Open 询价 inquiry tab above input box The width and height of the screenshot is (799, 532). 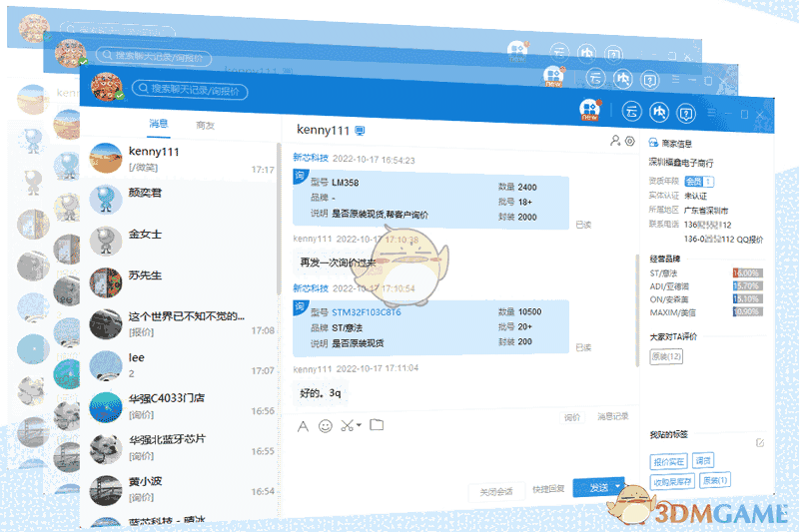pyautogui.click(x=571, y=417)
